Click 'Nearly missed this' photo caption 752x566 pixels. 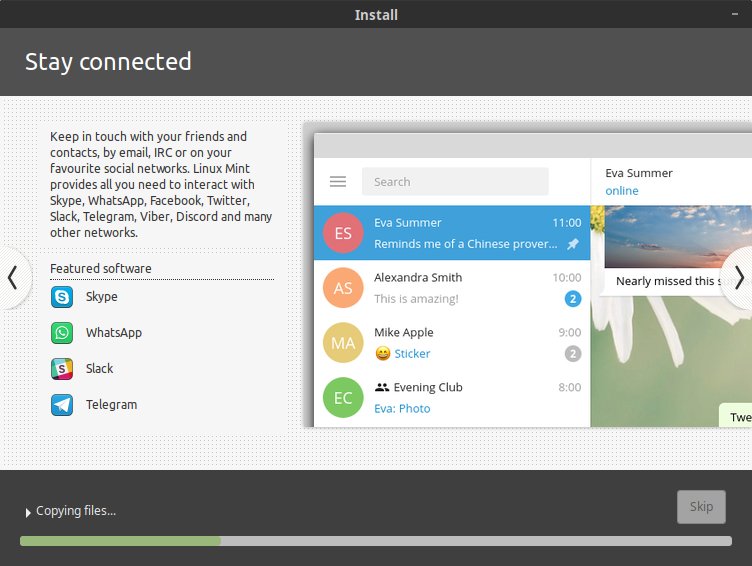(669, 281)
